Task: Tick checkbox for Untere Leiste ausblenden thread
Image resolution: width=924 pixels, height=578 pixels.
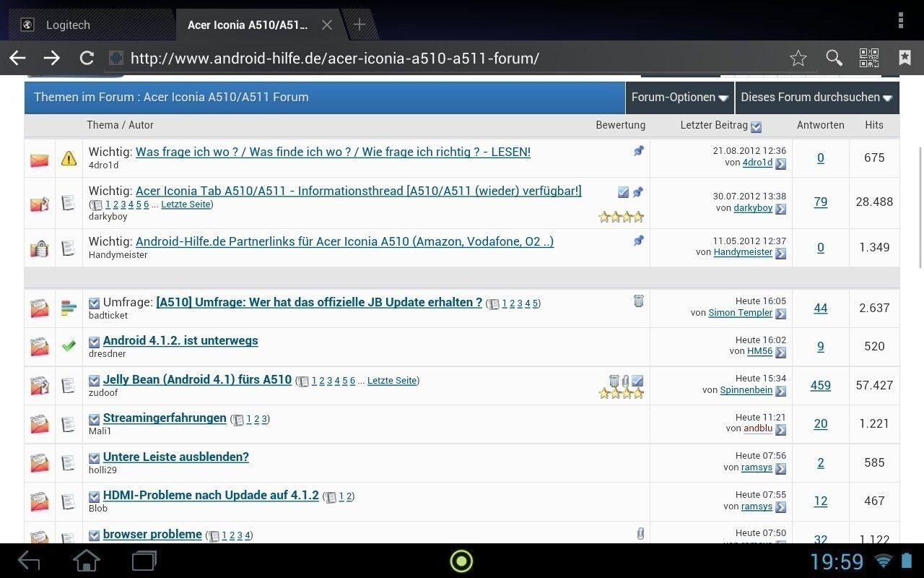Action: coord(94,458)
